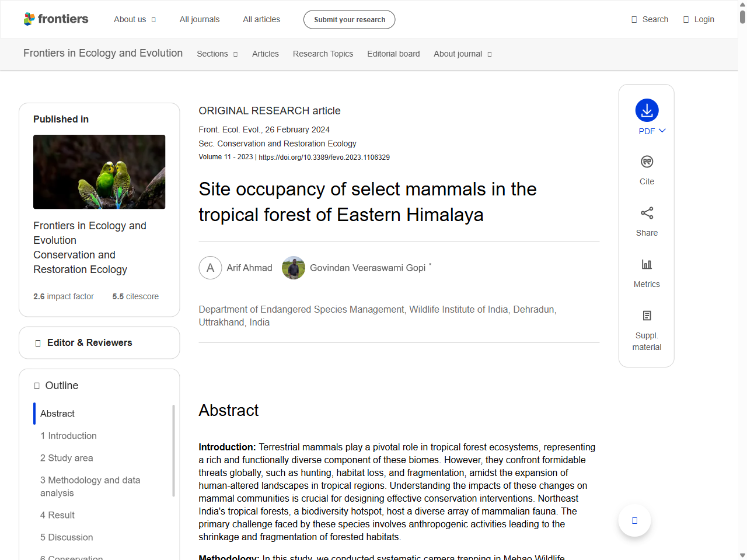
Task: Open the Login page
Action: (698, 19)
